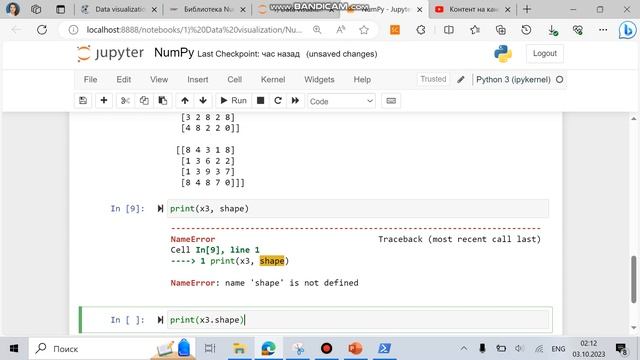Open the favorites list icon

[x=475, y=30]
